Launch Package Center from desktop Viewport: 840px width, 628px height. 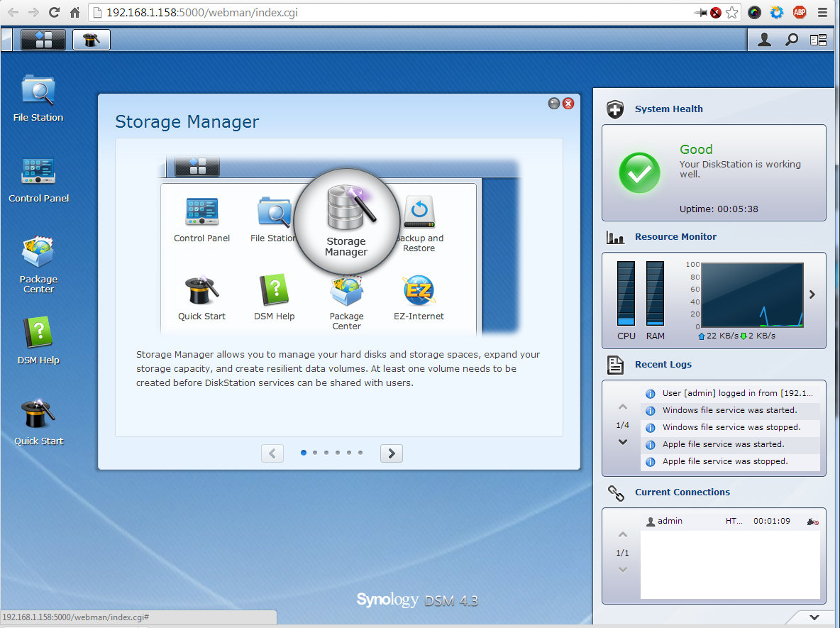tap(38, 265)
